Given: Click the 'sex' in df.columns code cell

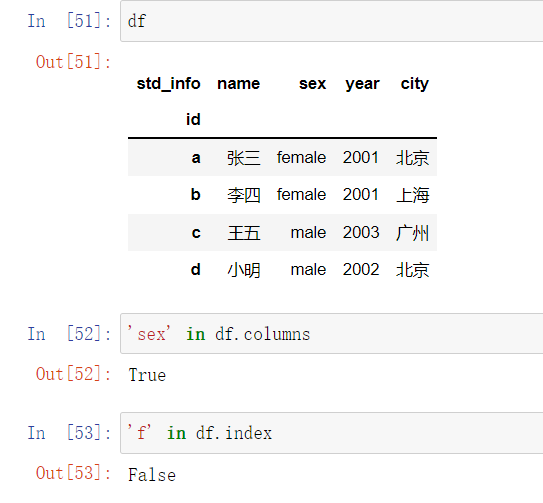Looking at the screenshot, I should click(x=331, y=334).
